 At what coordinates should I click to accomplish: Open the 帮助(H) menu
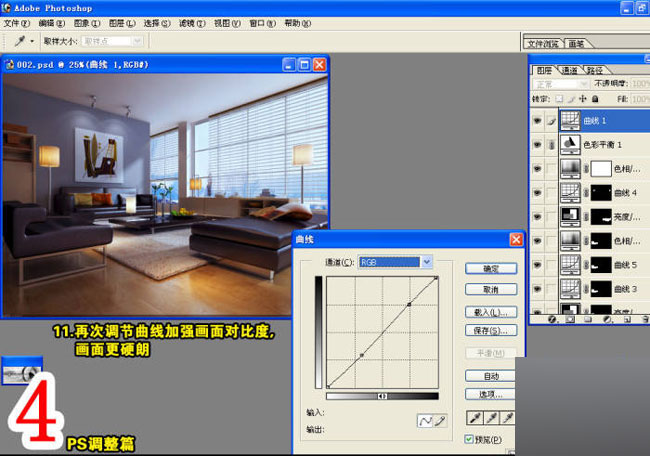click(298, 23)
